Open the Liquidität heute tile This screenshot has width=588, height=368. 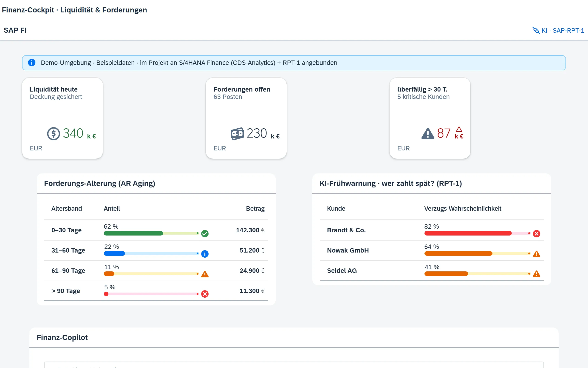coord(62,118)
